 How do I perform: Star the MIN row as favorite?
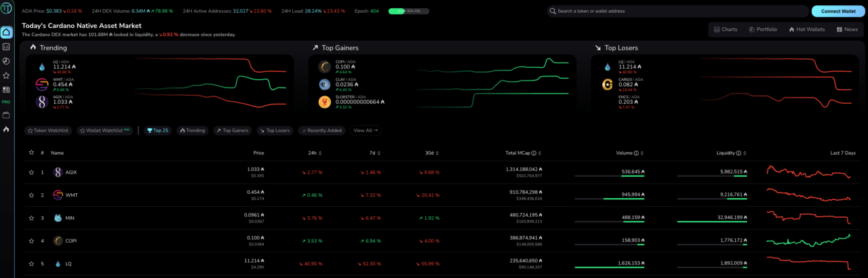(31, 218)
